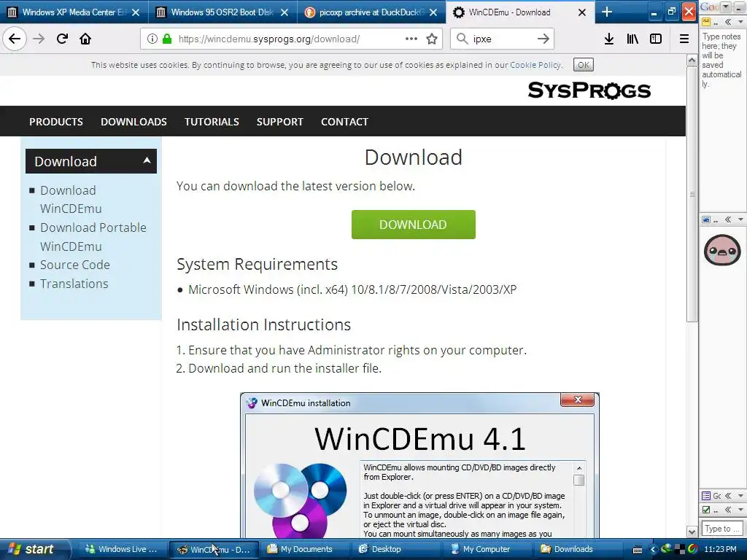747x560 pixels.
Task: Click the photos gadget picture icon
Action: point(706,219)
